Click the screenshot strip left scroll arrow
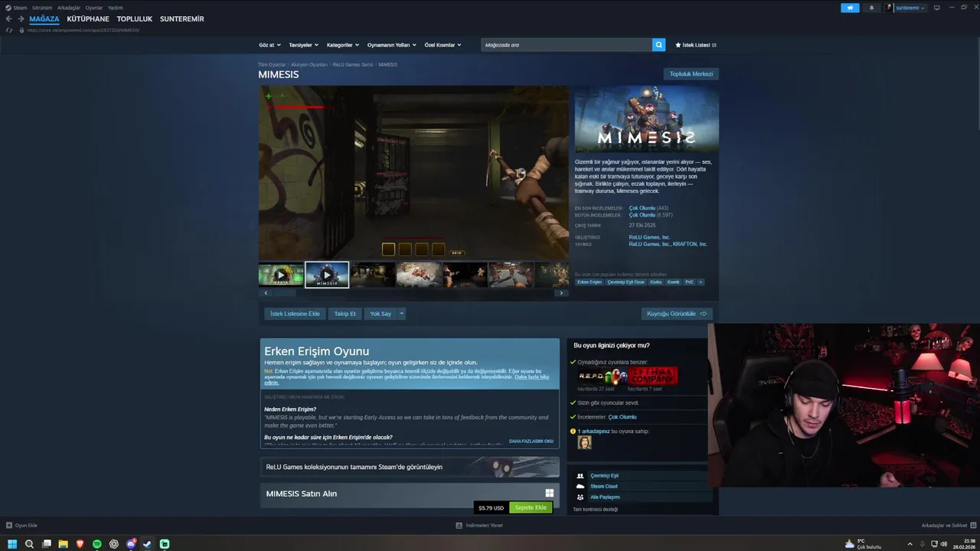This screenshot has height=551, width=980. [266, 293]
